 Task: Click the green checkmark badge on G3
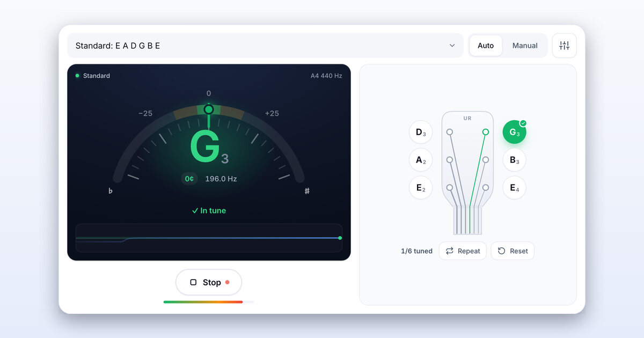523,123
